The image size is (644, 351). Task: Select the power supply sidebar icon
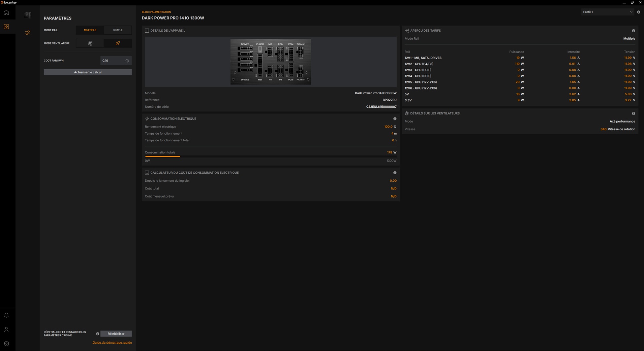coord(6,27)
